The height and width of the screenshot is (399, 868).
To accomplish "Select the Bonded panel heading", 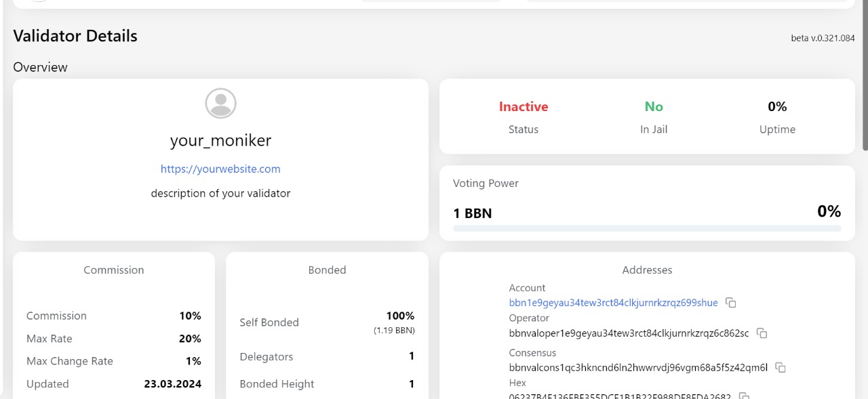I will [327, 270].
